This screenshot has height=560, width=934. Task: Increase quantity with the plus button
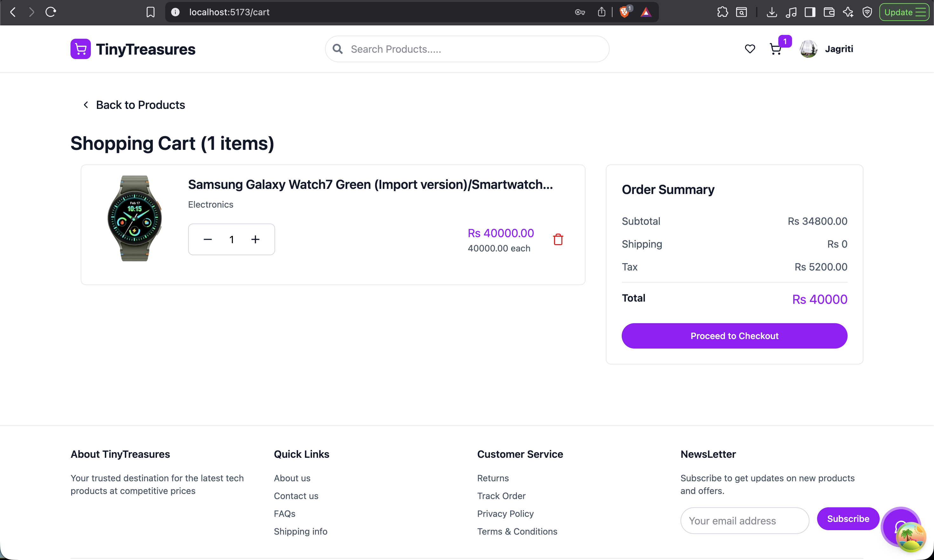click(256, 239)
